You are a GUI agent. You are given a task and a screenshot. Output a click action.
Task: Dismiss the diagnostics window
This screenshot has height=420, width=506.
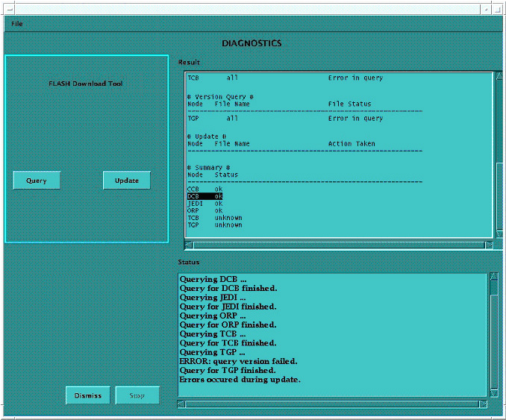pyautogui.click(x=88, y=395)
